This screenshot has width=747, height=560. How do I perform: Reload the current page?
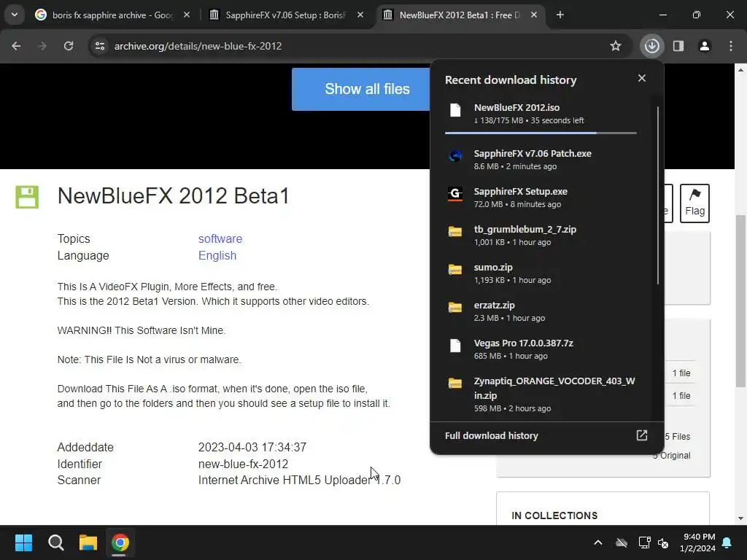(x=69, y=46)
